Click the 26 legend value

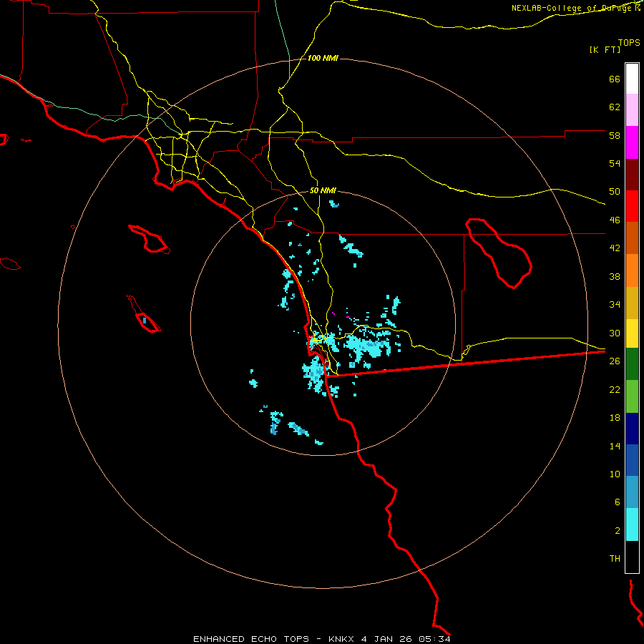pyautogui.click(x=615, y=361)
